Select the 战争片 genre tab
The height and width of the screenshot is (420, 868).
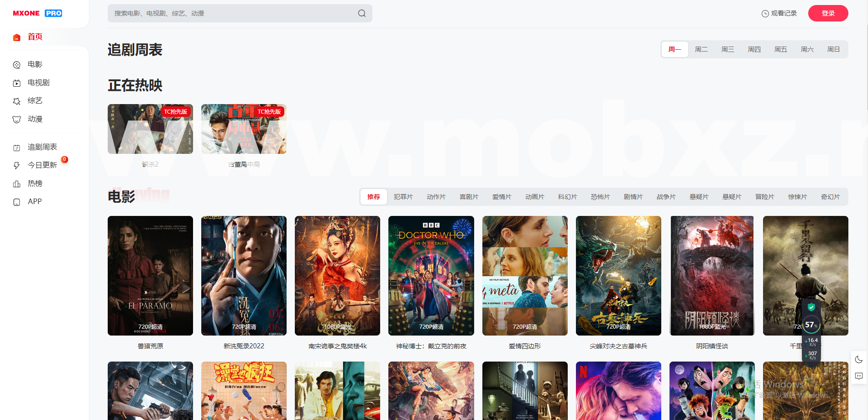coord(666,197)
